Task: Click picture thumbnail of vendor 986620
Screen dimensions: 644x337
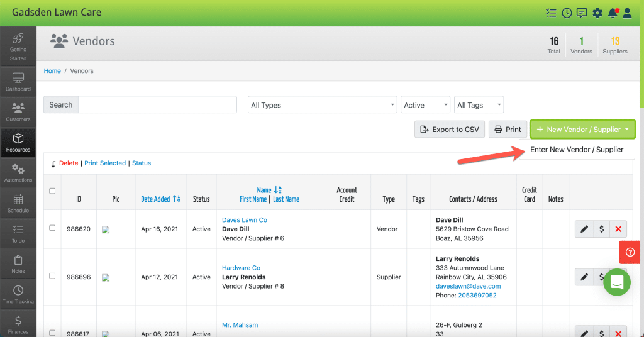Action: (106, 230)
